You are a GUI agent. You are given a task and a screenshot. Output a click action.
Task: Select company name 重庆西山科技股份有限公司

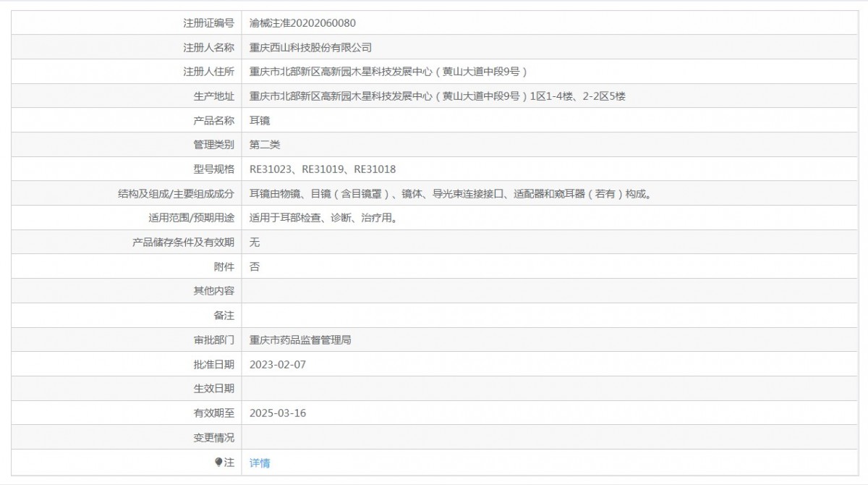310,48
